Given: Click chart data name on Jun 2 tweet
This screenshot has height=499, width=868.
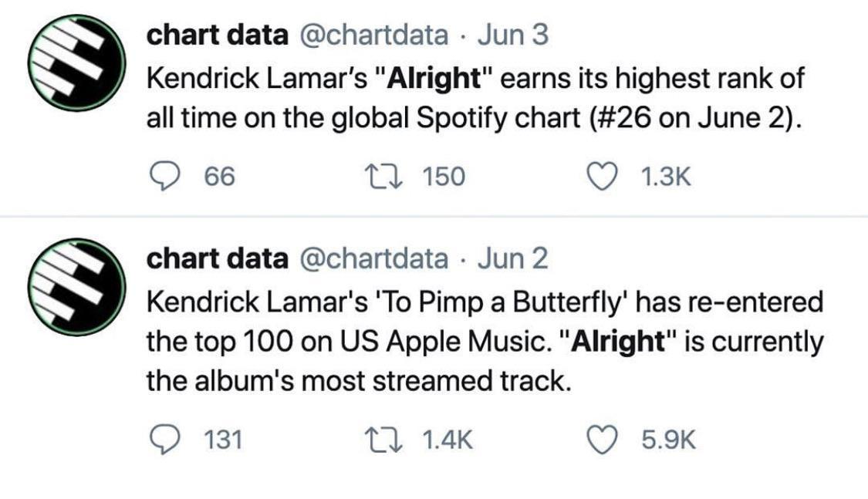Looking at the screenshot, I should (216, 258).
